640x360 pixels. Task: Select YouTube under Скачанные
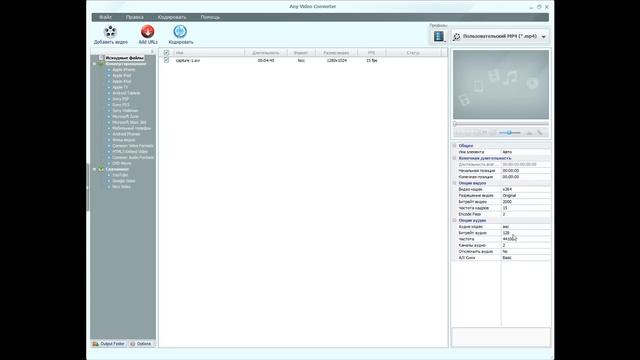(x=120, y=175)
